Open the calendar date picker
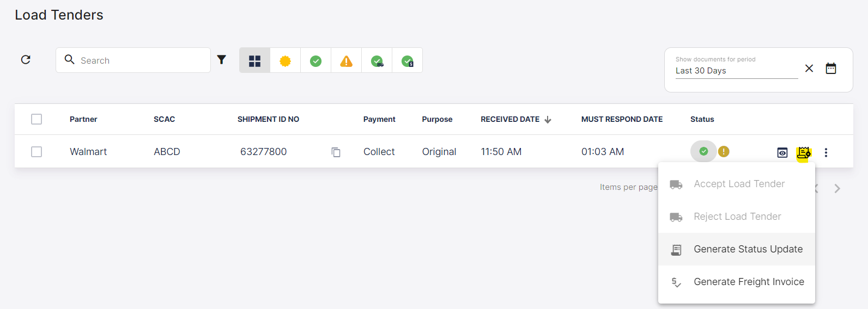Viewport: 868px width, 309px height. 831,69
